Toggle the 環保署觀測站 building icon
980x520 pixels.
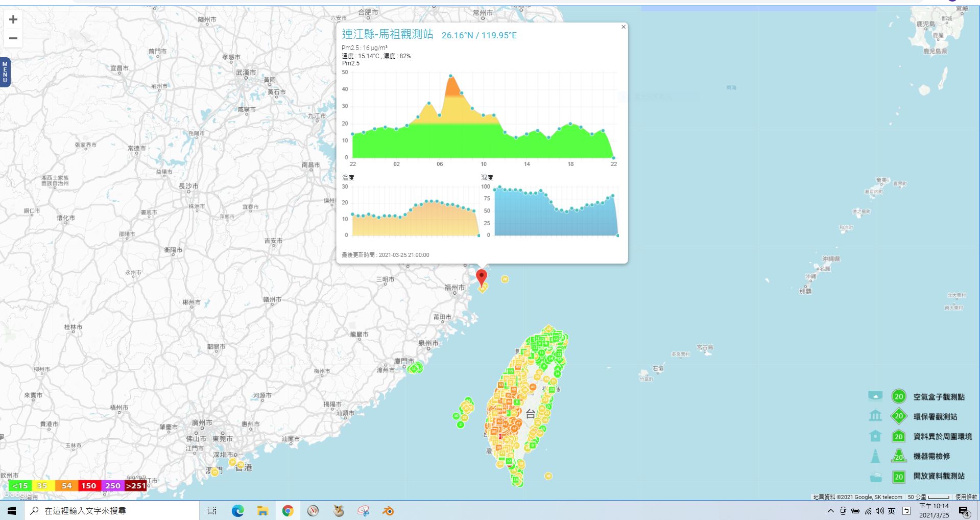tap(875, 416)
